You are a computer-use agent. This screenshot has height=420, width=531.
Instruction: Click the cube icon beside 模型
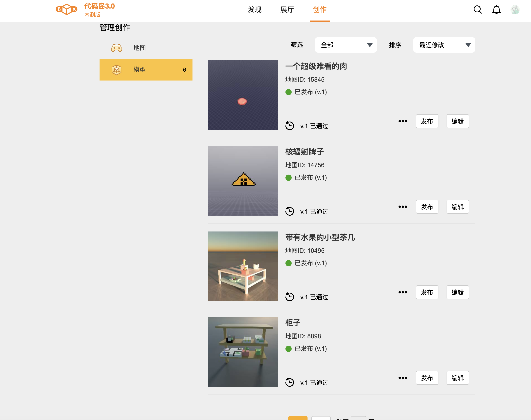coord(116,70)
